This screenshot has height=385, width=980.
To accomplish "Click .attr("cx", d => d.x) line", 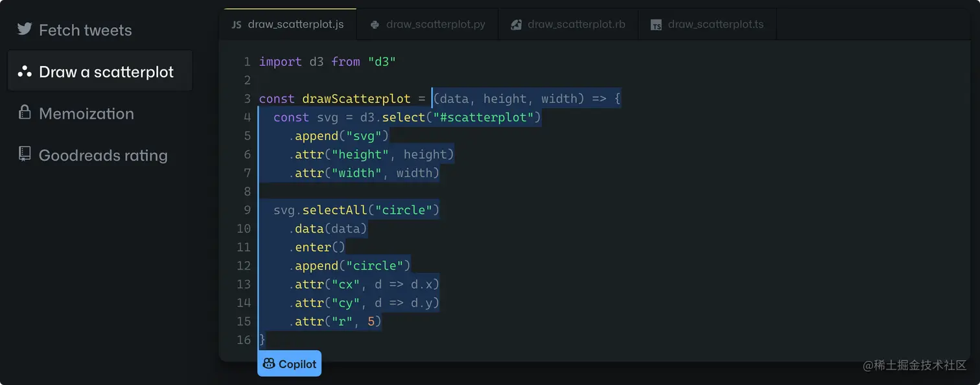I will (x=364, y=284).
